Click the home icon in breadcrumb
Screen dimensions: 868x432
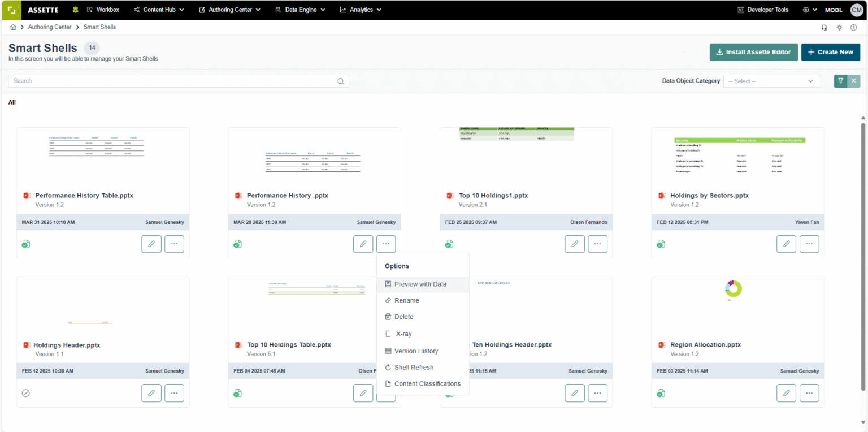pos(13,27)
